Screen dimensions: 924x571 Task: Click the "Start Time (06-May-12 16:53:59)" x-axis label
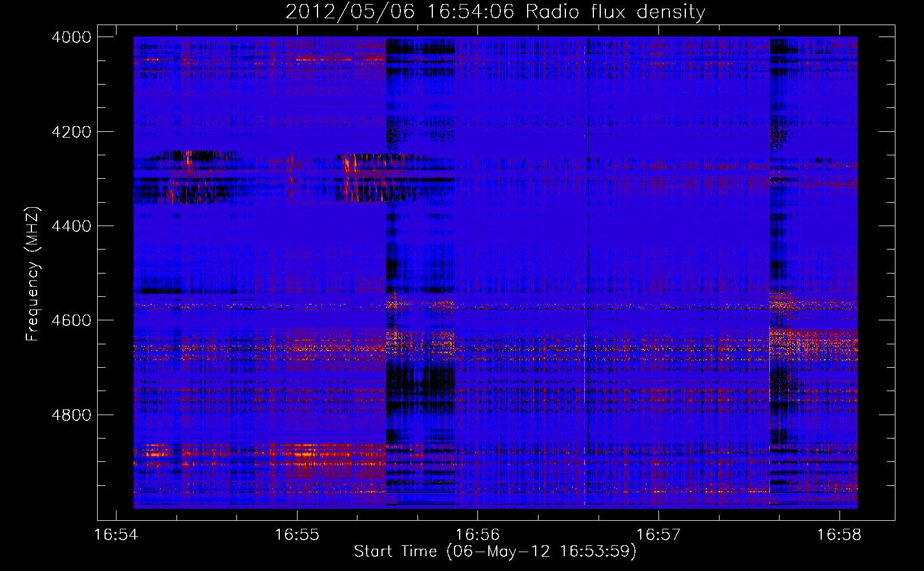tap(495, 552)
